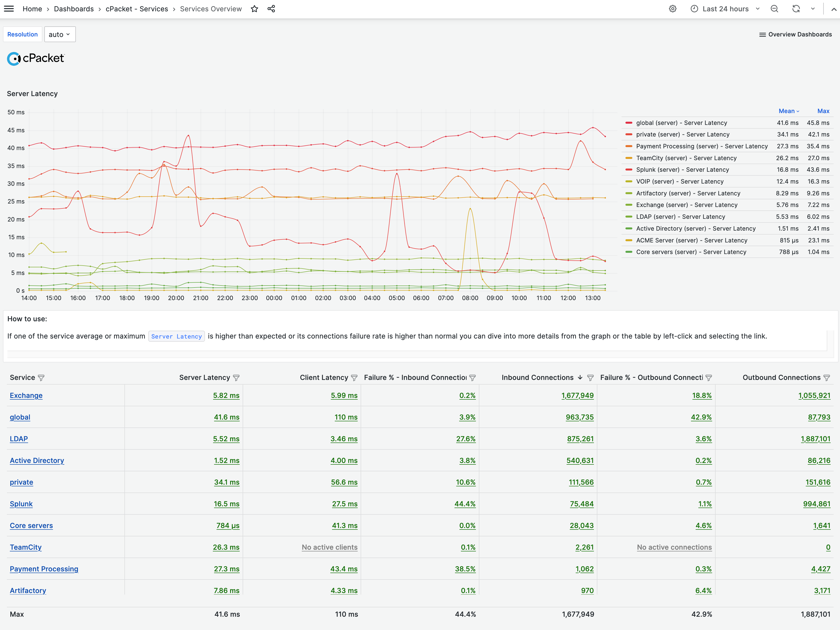Image resolution: width=840 pixels, height=630 pixels.
Task: Open the refresh interval dropdown arrow
Action: click(x=813, y=9)
